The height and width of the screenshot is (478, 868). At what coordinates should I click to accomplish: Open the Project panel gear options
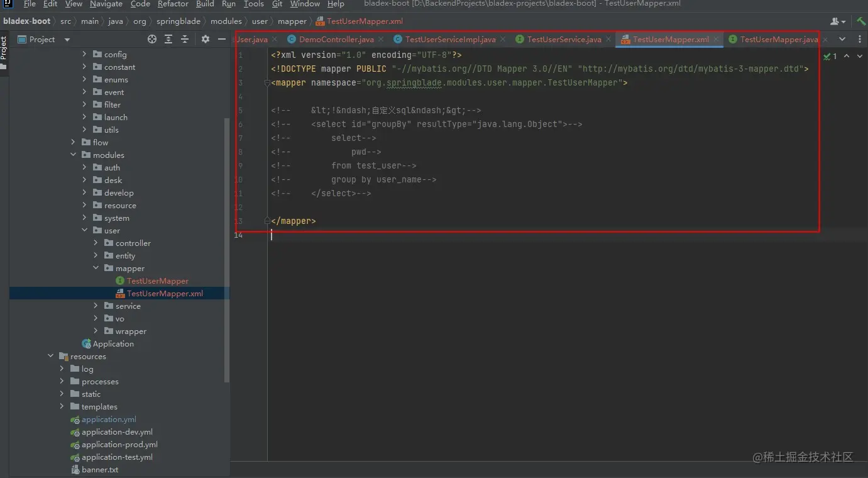click(x=206, y=39)
